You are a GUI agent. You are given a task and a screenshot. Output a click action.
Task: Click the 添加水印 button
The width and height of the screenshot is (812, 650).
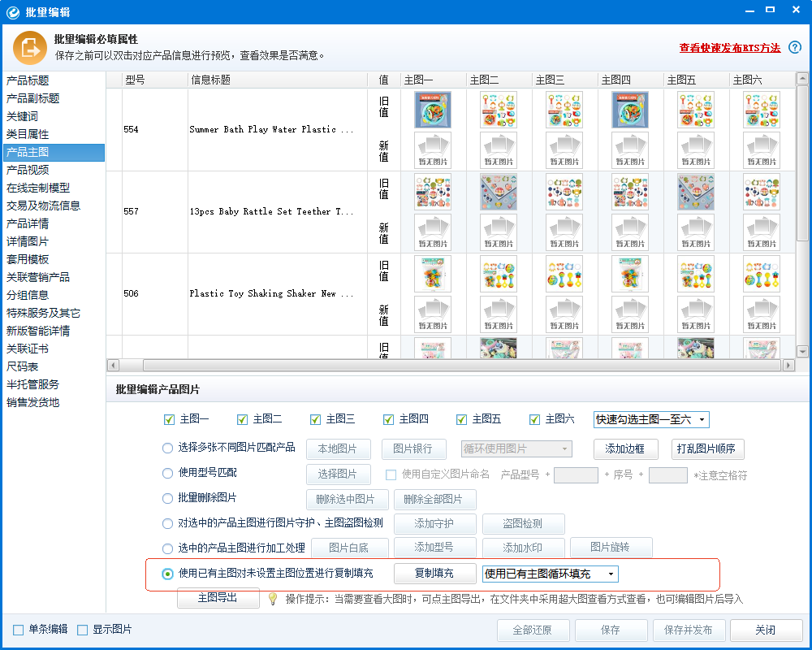[523, 548]
